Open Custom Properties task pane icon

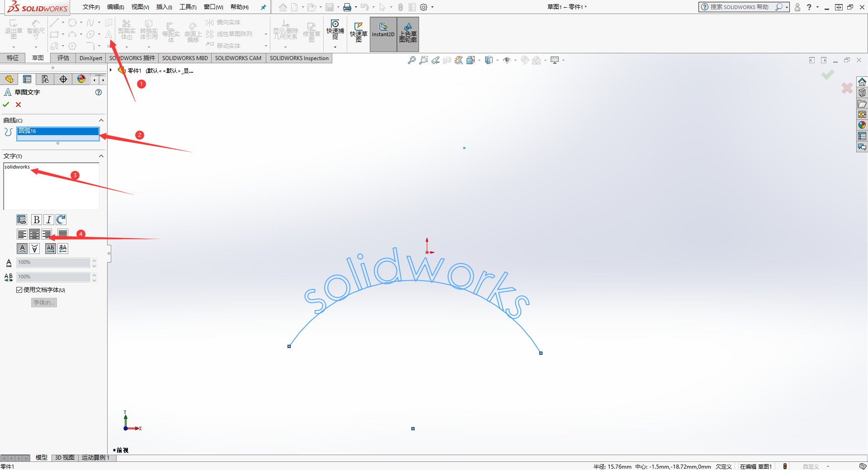pyautogui.click(x=862, y=136)
